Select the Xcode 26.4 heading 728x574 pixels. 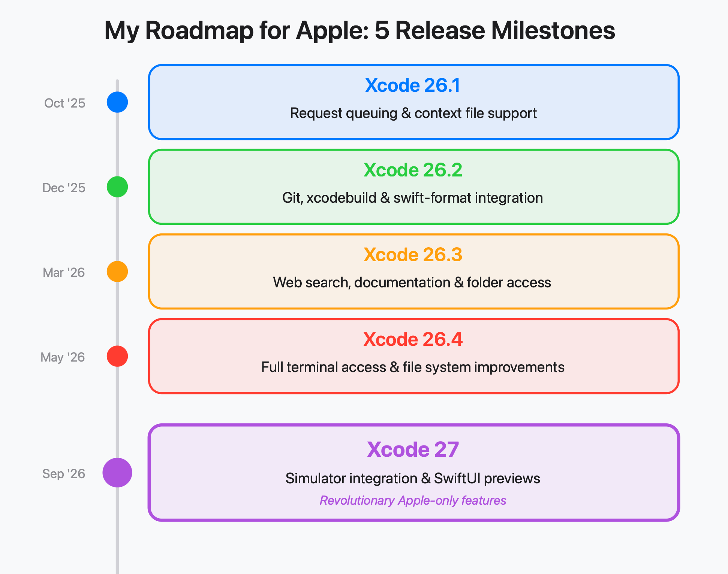[x=413, y=339]
